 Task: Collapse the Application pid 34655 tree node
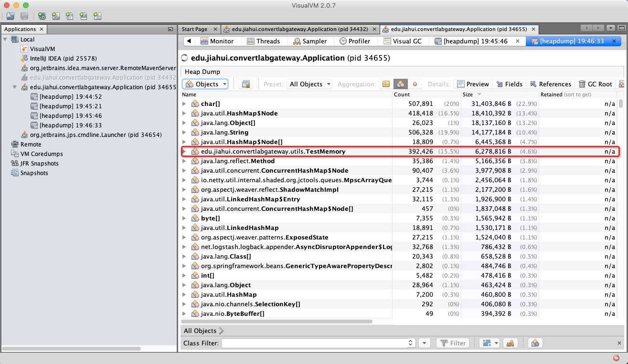pos(15,87)
